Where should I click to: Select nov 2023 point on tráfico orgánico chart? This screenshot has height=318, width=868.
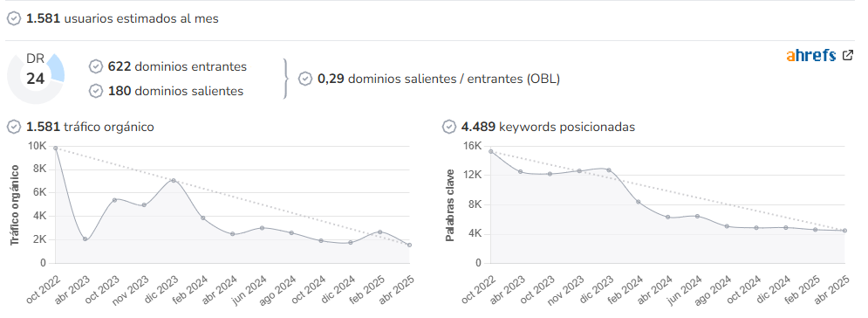144,205
